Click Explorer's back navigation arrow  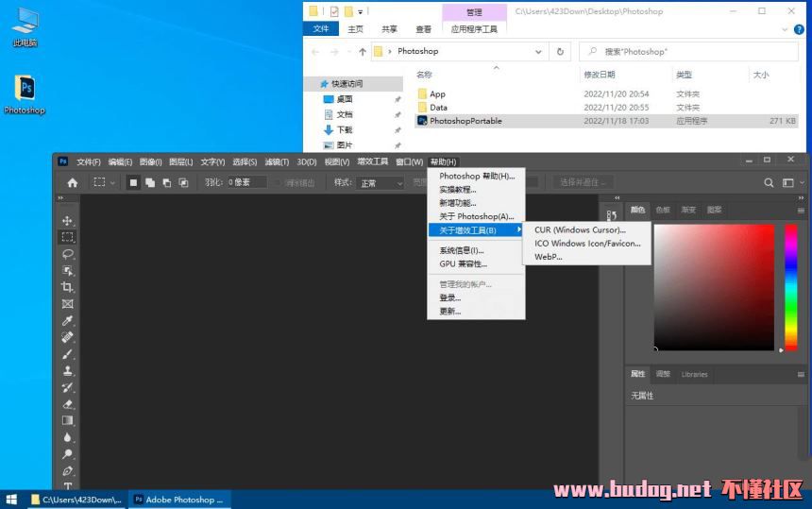[315, 52]
